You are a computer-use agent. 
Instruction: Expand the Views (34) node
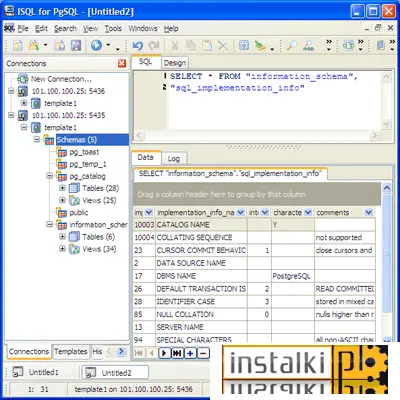click(x=62, y=249)
